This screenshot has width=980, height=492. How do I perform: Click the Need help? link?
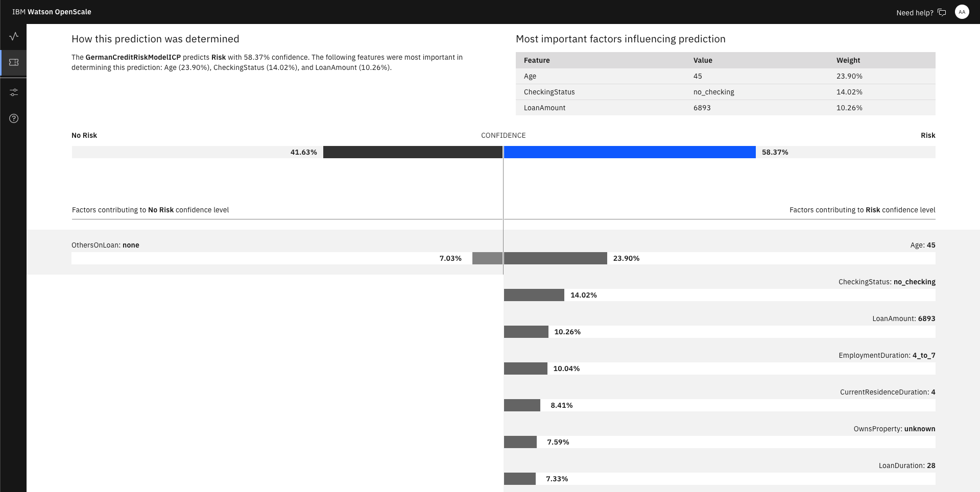click(x=915, y=13)
